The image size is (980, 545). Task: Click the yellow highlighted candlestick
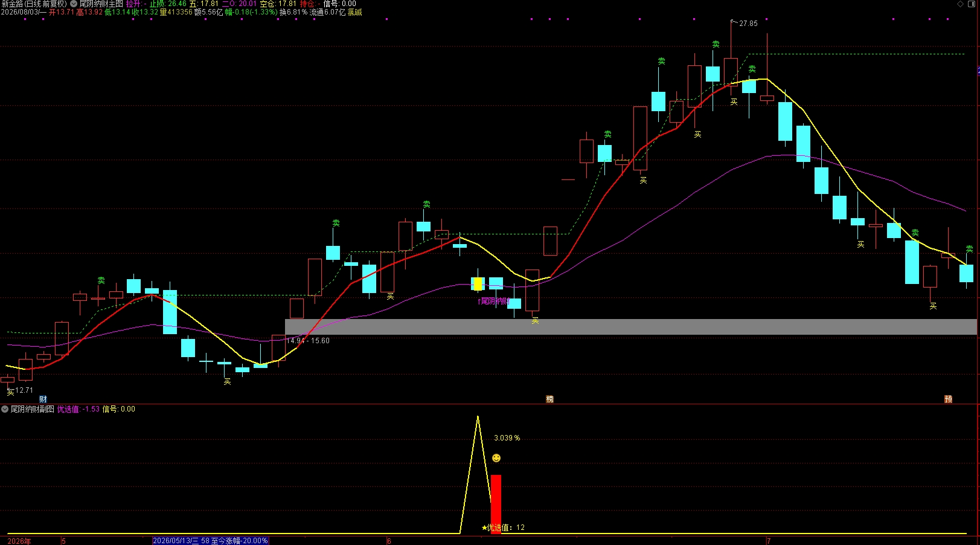point(478,284)
